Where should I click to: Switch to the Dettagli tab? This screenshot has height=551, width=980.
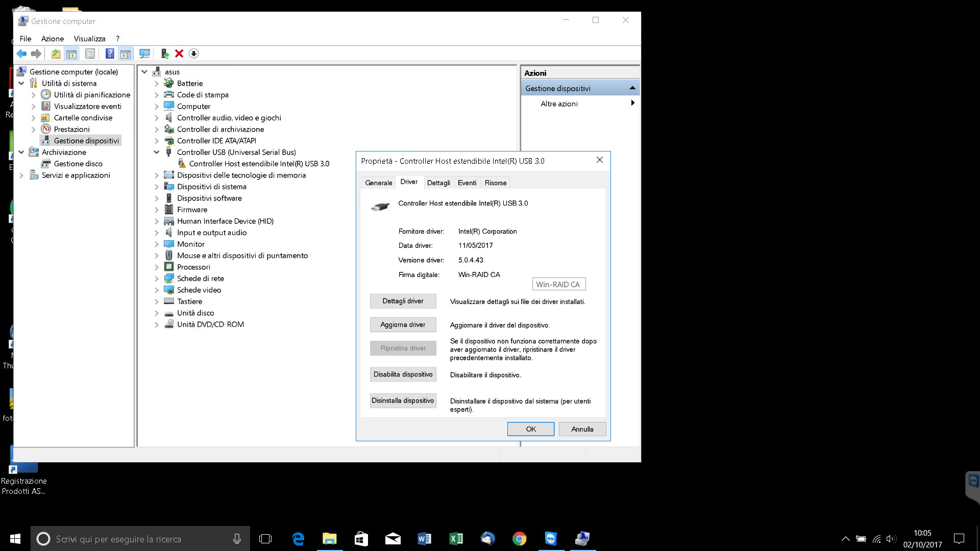(x=438, y=183)
